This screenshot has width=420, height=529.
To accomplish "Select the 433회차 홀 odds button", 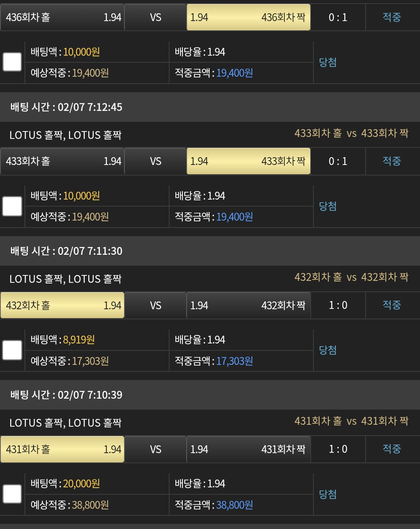I will click(62, 161).
